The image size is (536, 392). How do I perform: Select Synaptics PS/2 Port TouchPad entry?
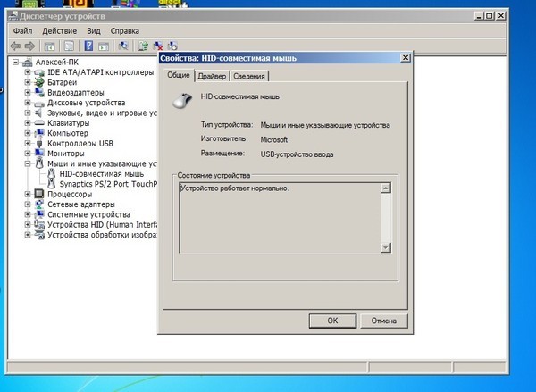click(x=108, y=184)
